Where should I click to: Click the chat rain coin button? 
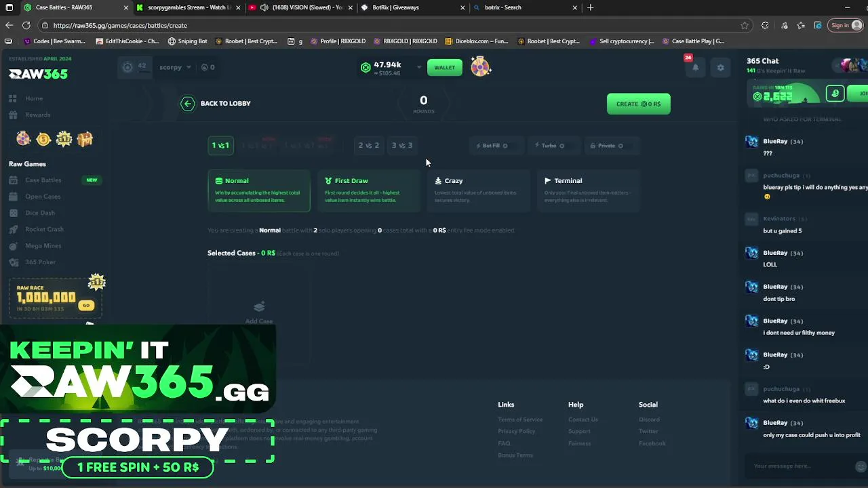pos(835,94)
